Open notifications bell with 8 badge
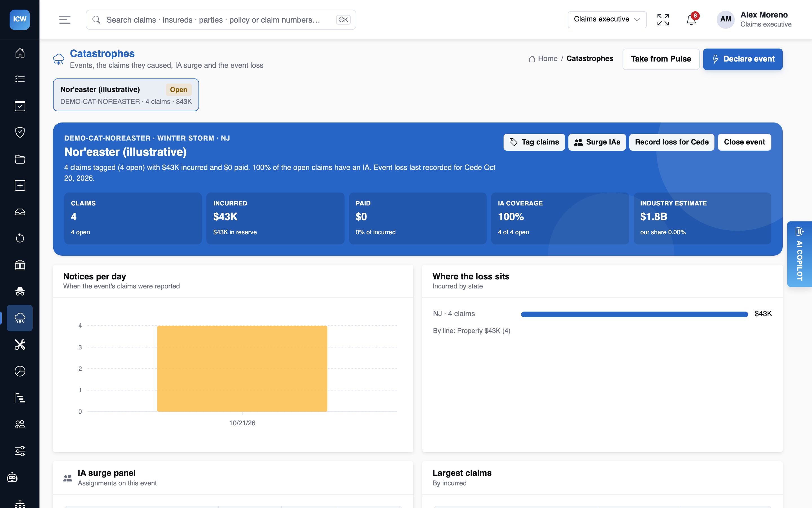 coord(692,20)
